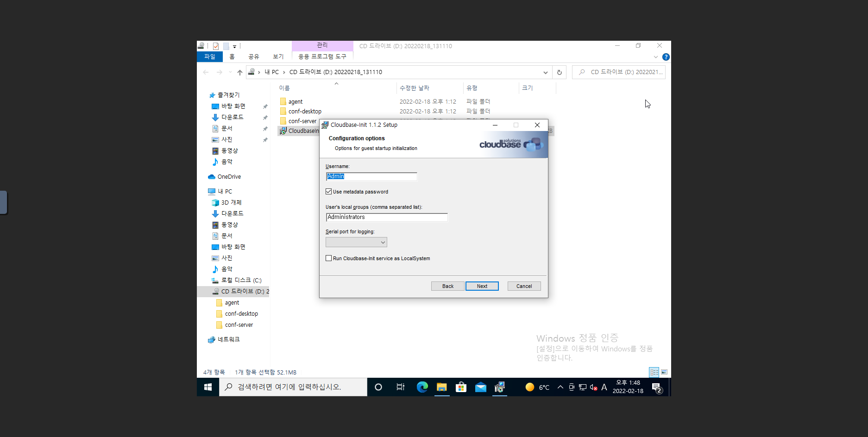Open the 응용 프로그램 도구 tab
The height and width of the screenshot is (437, 868).
point(322,56)
